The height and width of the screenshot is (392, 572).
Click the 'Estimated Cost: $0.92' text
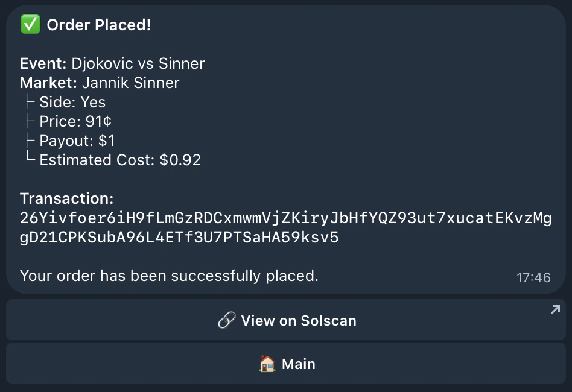coord(119,160)
